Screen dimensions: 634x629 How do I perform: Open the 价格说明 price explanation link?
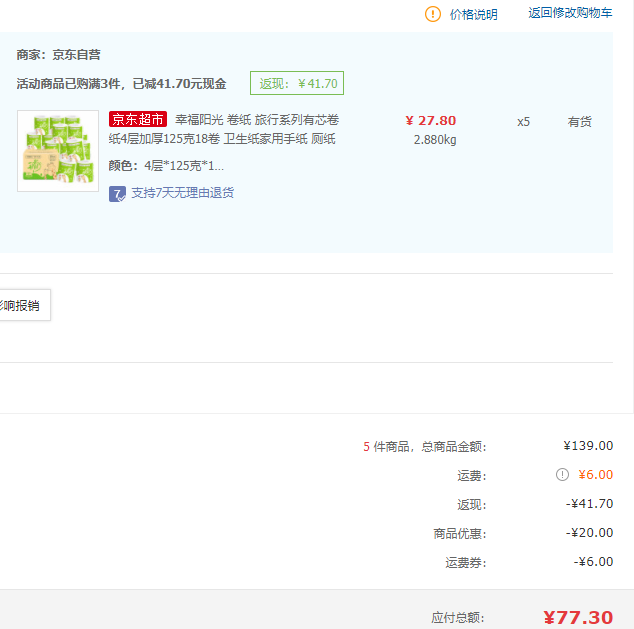pyautogui.click(x=473, y=14)
